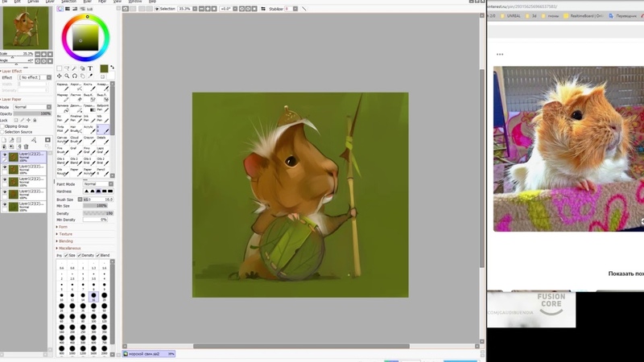Expand the Form section
Viewport: 644px width, 362px height.
(62, 227)
